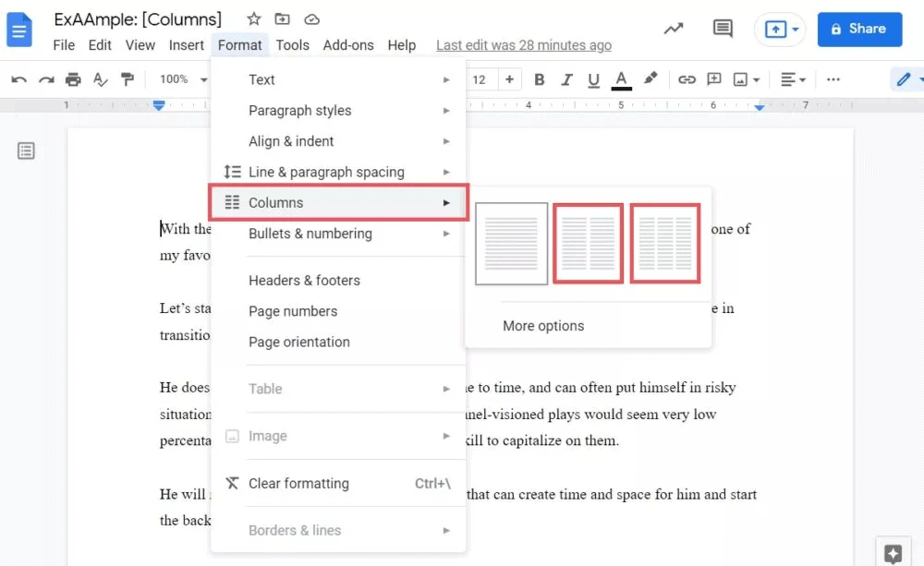Viewport: 924px width, 566px height.
Task: Click the document title ExAAmple: [Columns]
Action: pyautogui.click(x=138, y=19)
